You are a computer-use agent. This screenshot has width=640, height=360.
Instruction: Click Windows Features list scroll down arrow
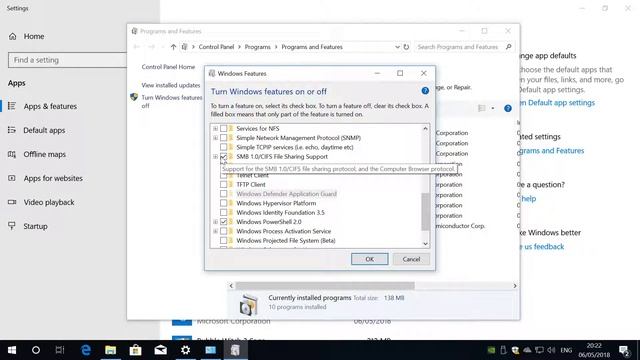click(425, 244)
